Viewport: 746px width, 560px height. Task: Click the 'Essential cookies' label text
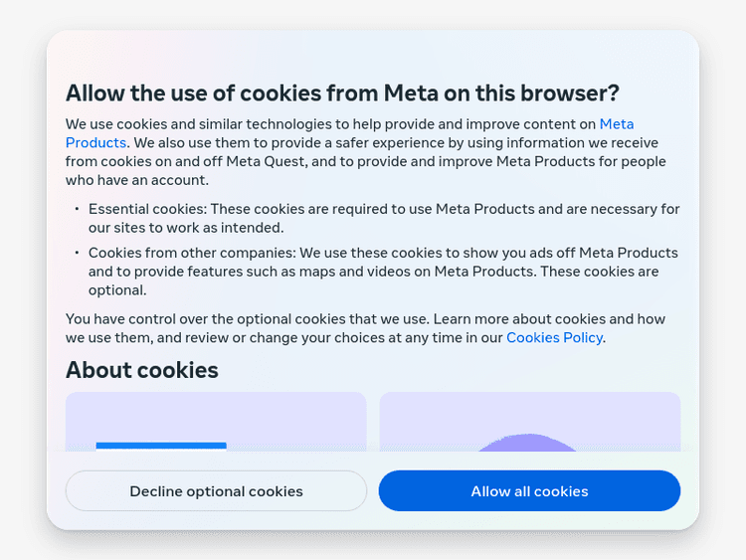[147, 209]
